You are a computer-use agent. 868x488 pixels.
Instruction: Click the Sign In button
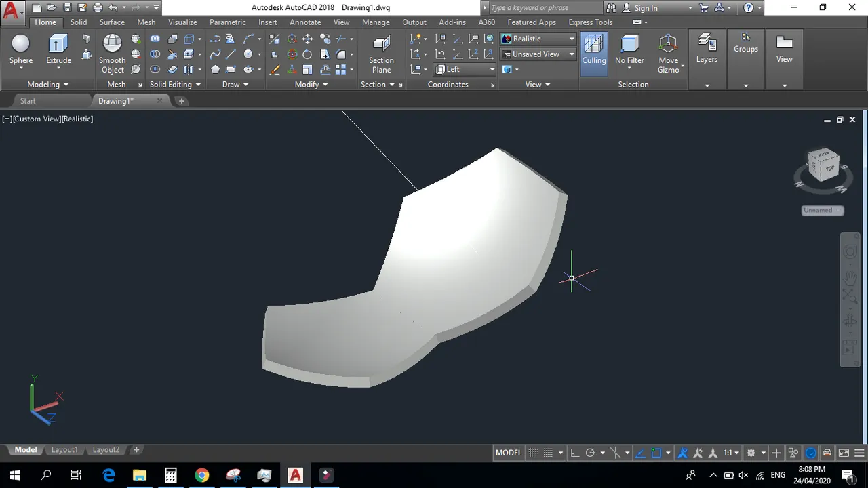[646, 8]
